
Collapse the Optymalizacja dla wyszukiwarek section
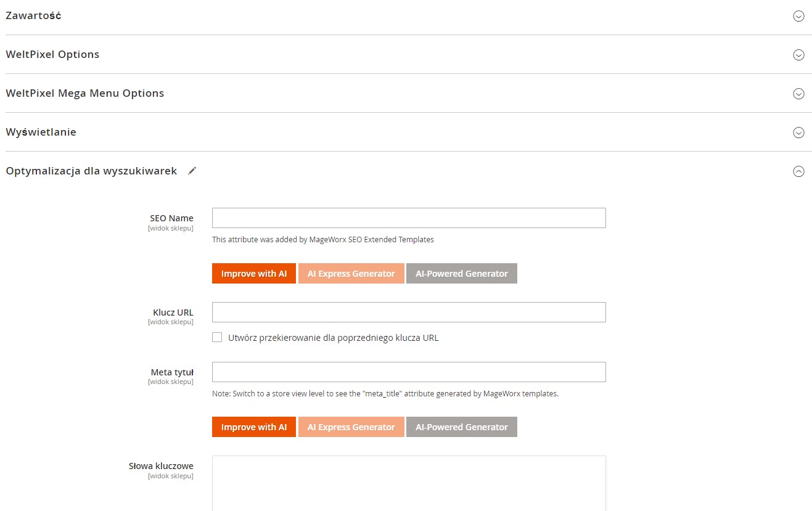click(798, 171)
